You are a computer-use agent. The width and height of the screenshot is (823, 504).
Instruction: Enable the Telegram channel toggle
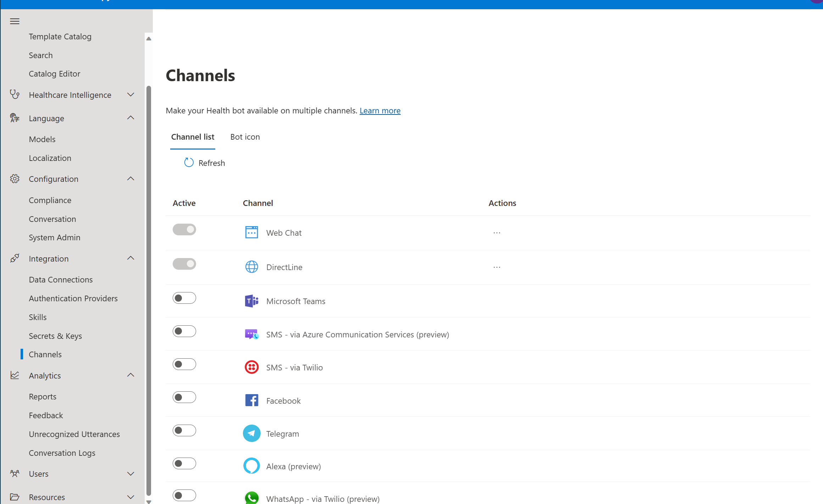pyautogui.click(x=184, y=430)
